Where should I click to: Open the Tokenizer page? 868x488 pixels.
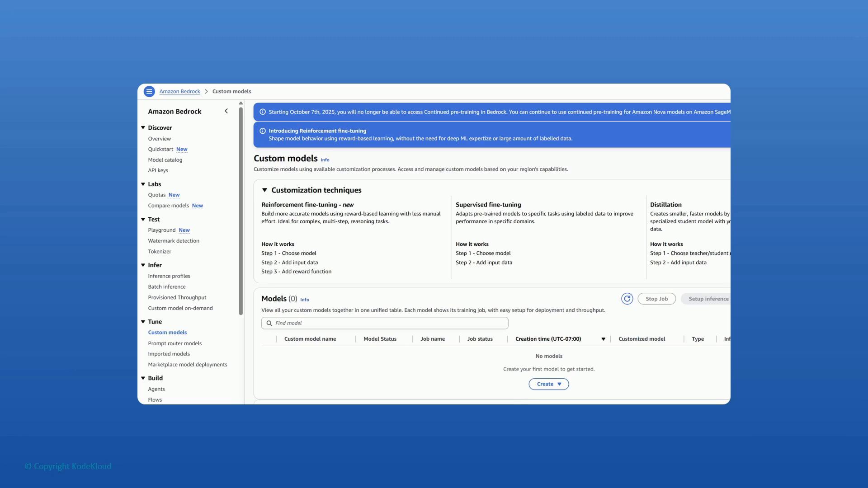pyautogui.click(x=160, y=252)
